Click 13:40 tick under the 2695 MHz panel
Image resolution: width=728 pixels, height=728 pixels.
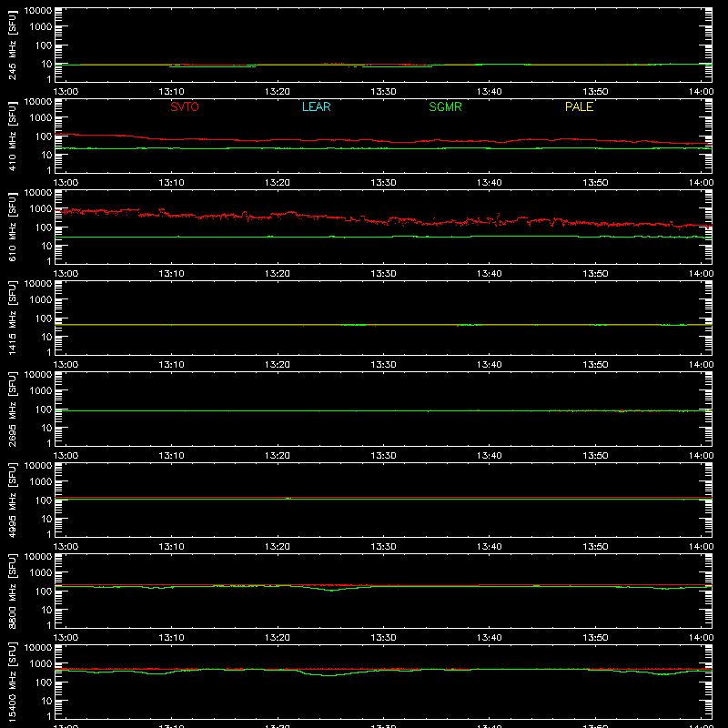coord(489,456)
